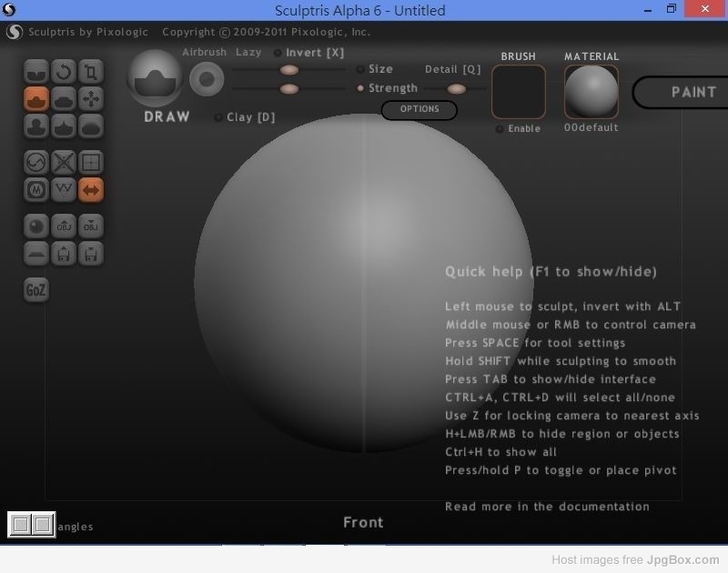Switch to PAINT mode
Image resolution: width=728 pixels, height=573 pixels.
692,92
